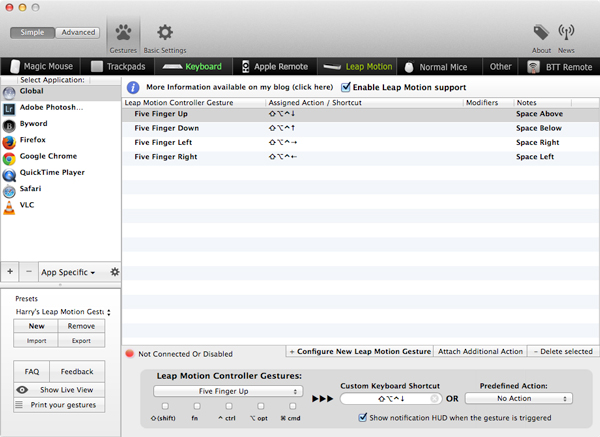Toggle the shift modifier checkbox
600x437 pixels.
tap(165, 406)
